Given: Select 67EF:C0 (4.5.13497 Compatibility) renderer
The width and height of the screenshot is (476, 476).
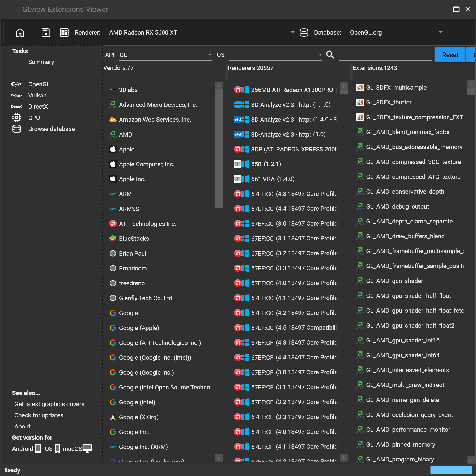Looking at the screenshot, I should point(285,328).
